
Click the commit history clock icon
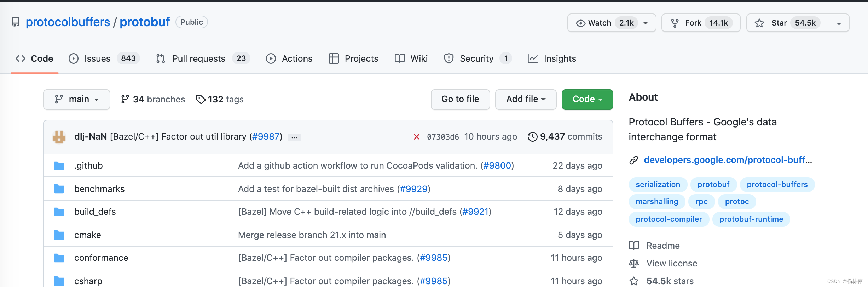532,137
